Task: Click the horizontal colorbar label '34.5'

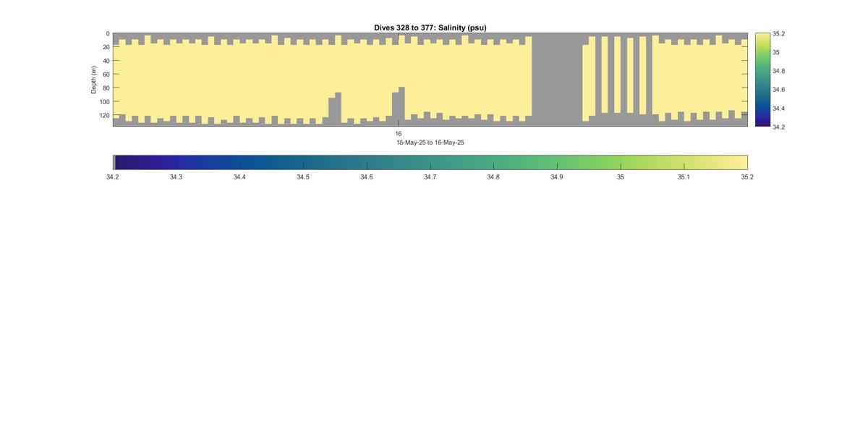Action: [303, 177]
